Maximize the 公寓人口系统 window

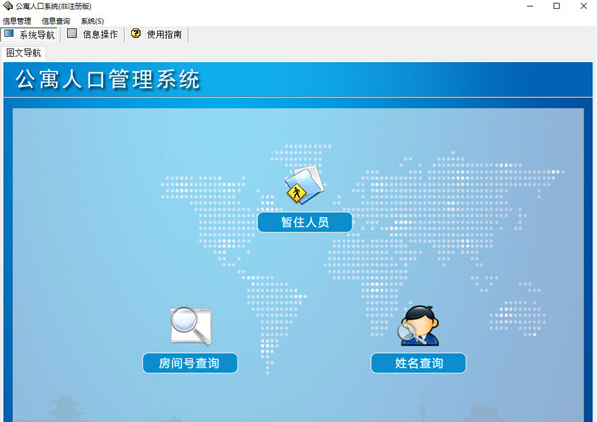coord(557,6)
